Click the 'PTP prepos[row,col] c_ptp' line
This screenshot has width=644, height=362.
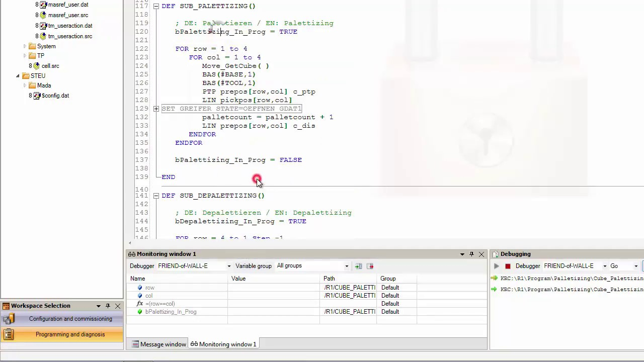259,92
